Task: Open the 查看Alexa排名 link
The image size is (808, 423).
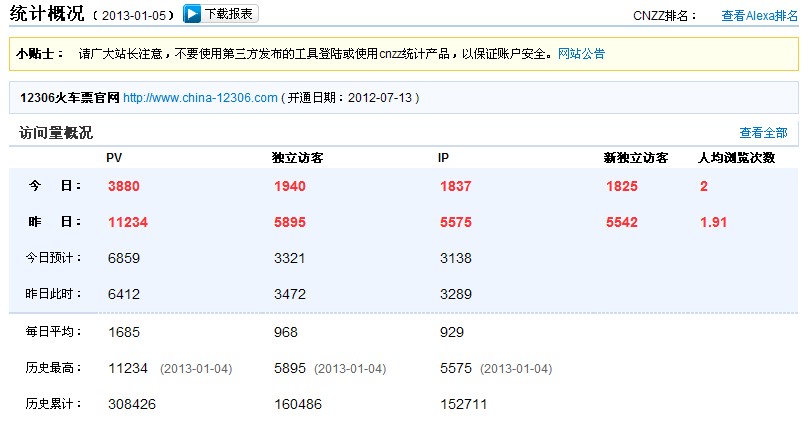Action: coord(759,16)
